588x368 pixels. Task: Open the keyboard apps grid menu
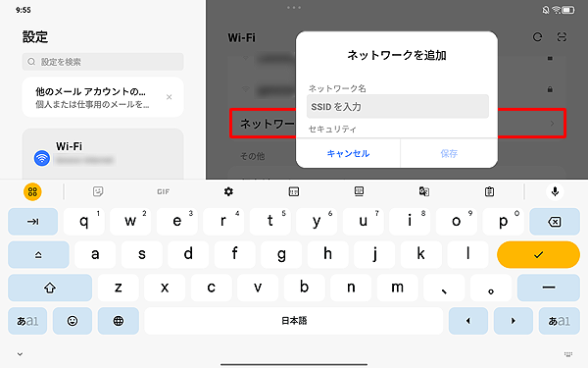click(32, 192)
